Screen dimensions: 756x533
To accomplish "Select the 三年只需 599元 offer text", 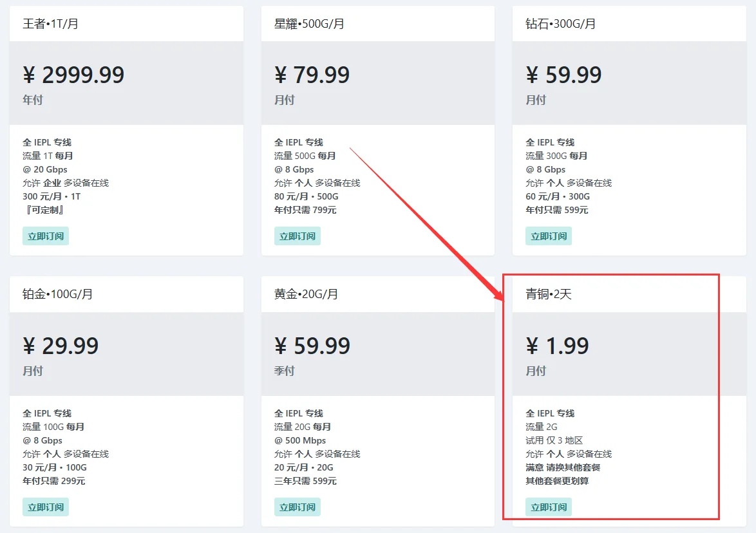I will pyautogui.click(x=305, y=481).
